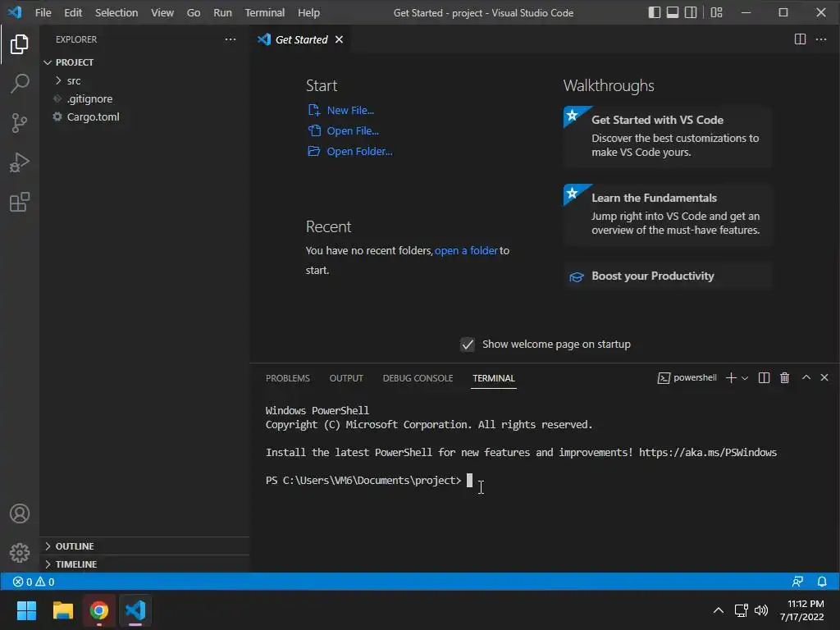The width and height of the screenshot is (840, 630).
Task: Open the Help menu
Action: point(308,12)
